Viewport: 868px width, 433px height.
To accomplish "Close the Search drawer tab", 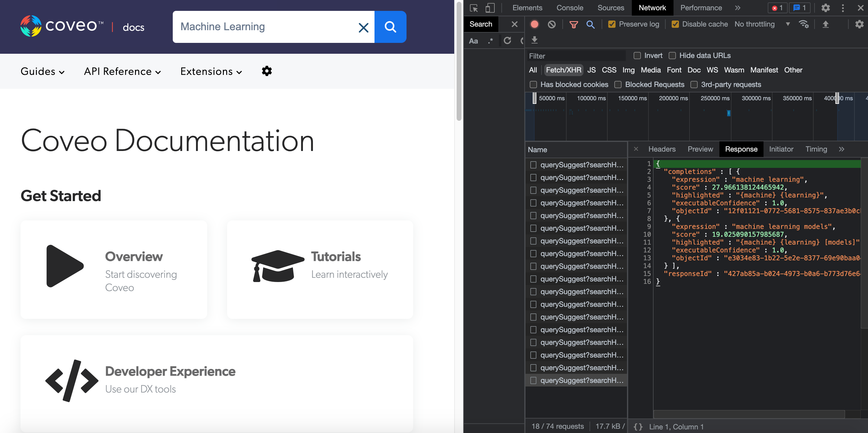I will pos(514,24).
